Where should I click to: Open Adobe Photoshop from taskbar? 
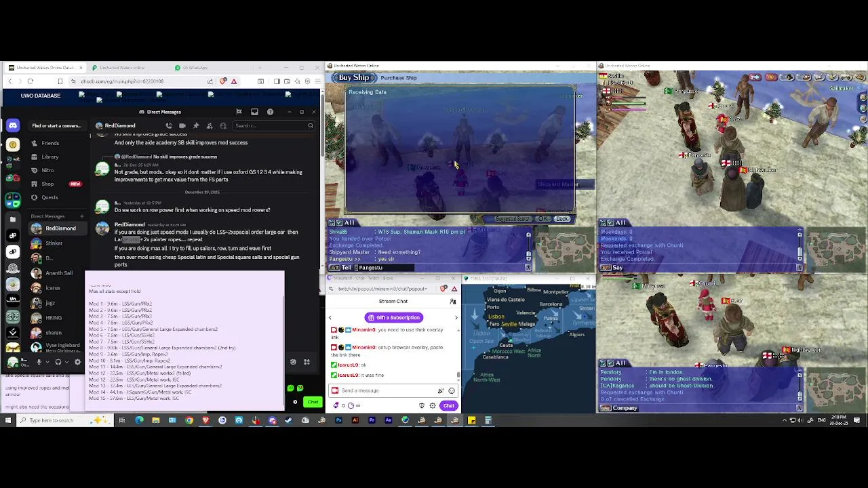click(338, 420)
